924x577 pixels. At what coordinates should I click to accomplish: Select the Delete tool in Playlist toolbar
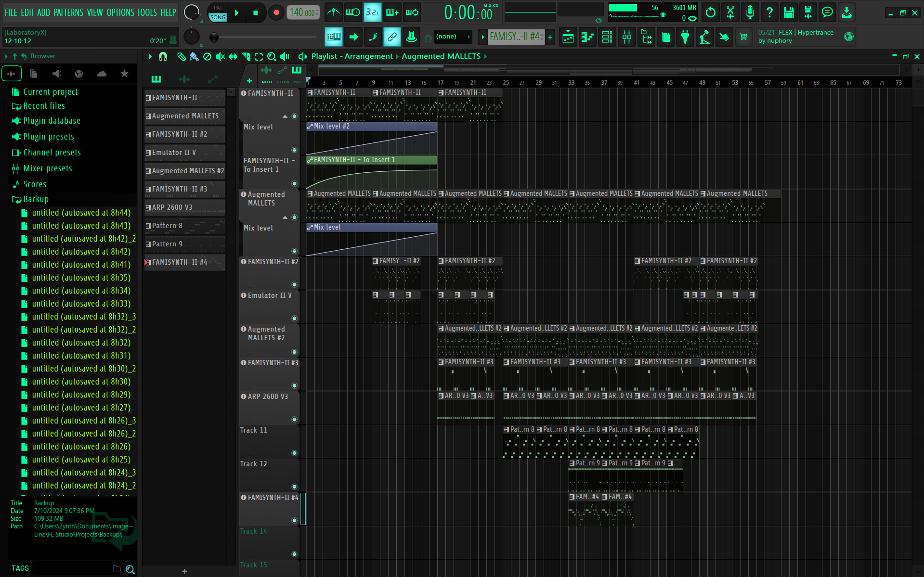(x=207, y=57)
